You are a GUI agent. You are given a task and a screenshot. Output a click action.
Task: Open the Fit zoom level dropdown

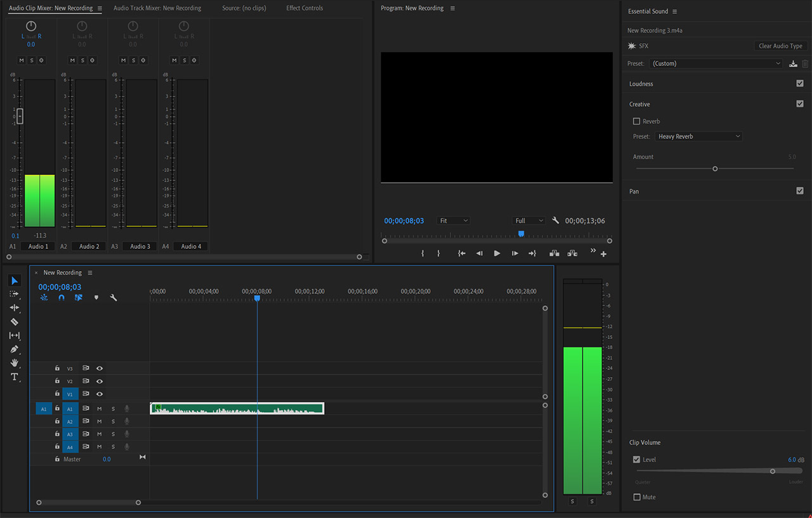click(x=454, y=220)
